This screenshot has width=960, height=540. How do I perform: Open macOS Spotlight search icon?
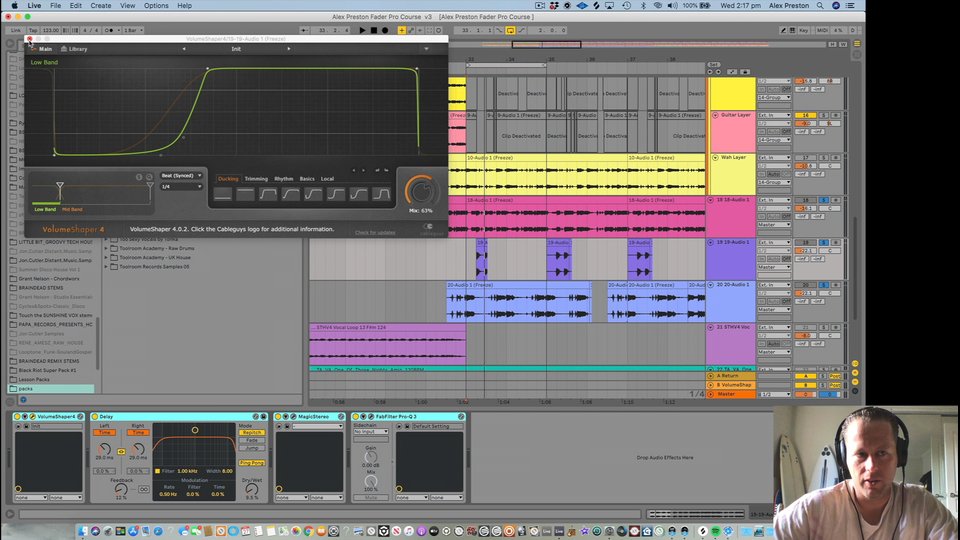820,6
